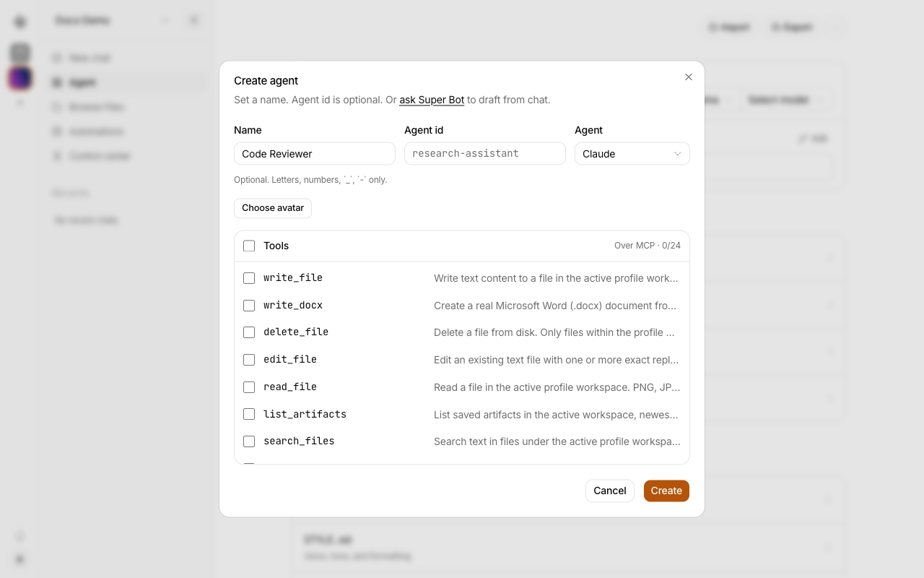This screenshot has width=924, height=578.
Task: Click the search_files tool name
Action: point(299,441)
